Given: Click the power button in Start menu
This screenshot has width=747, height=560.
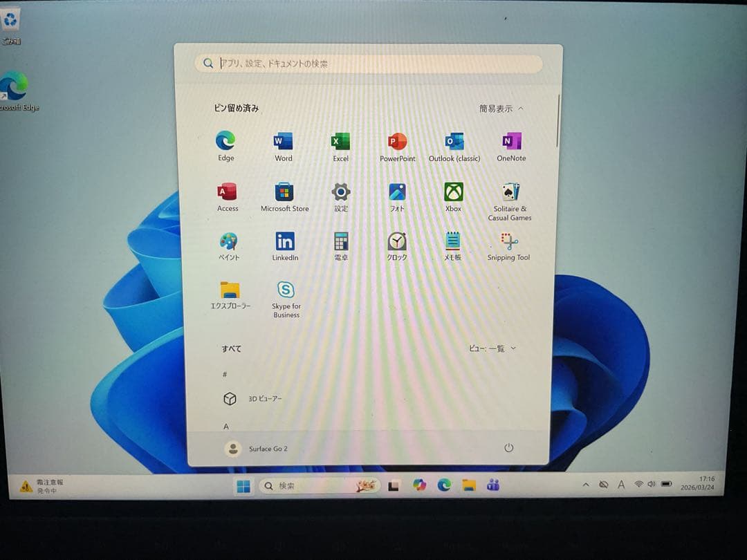Looking at the screenshot, I should [508, 447].
